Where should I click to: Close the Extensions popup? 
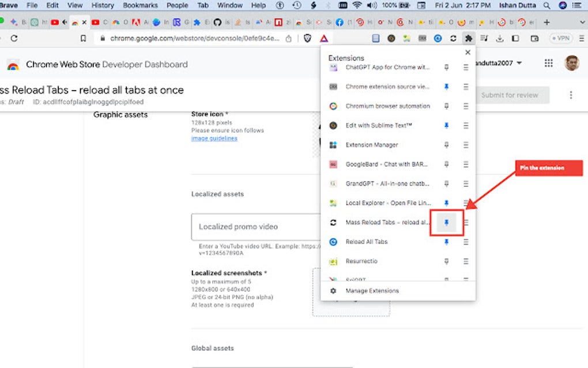pyautogui.click(x=468, y=52)
